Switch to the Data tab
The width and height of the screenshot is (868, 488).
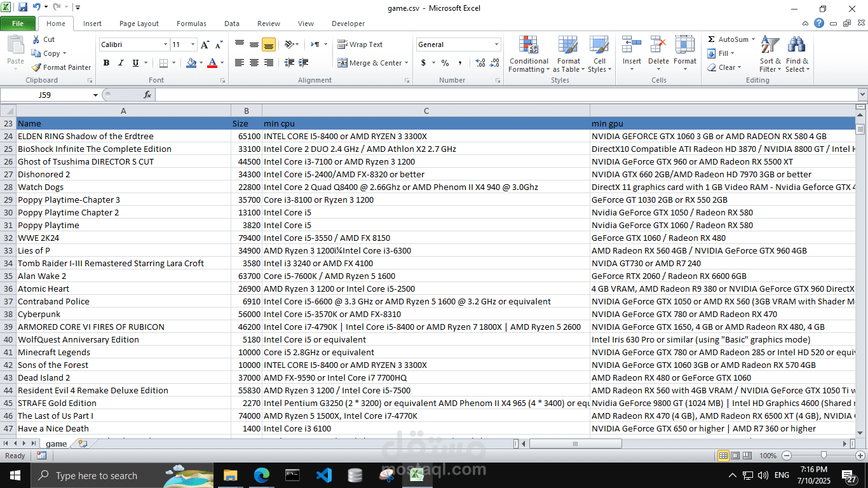click(232, 24)
